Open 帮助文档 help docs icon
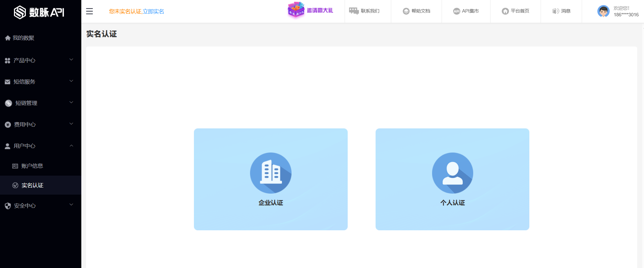Image resolution: width=644 pixels, height=268 pixels. 406,11
